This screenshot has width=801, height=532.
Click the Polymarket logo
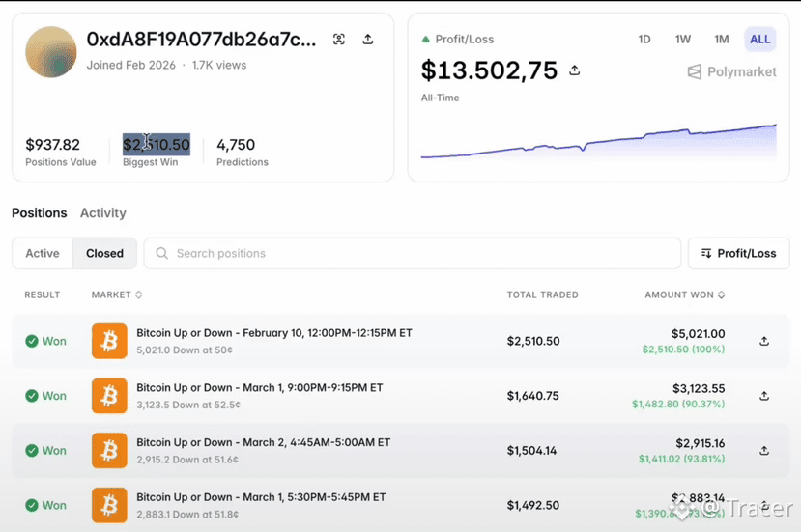[732, 72]
